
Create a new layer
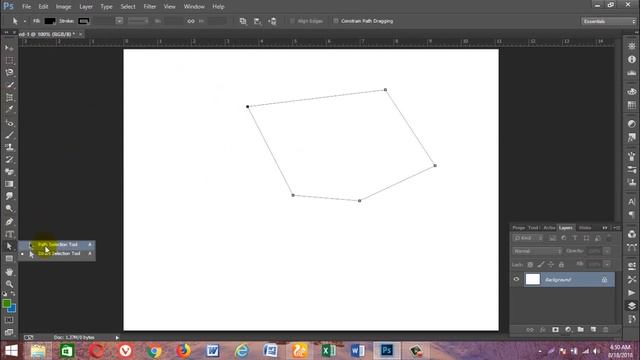(x=593, y=329)
